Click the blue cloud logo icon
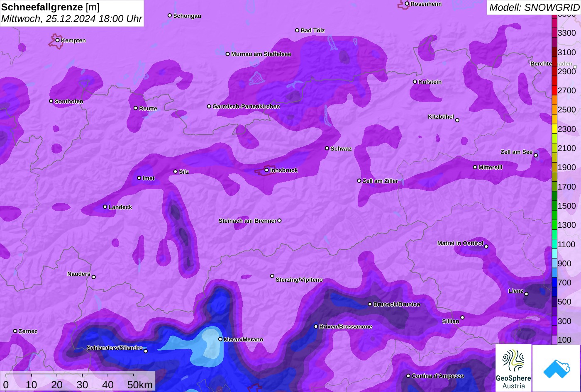This screenshot has height=392, width=581. pyautogui.click(x=556, y=368)
